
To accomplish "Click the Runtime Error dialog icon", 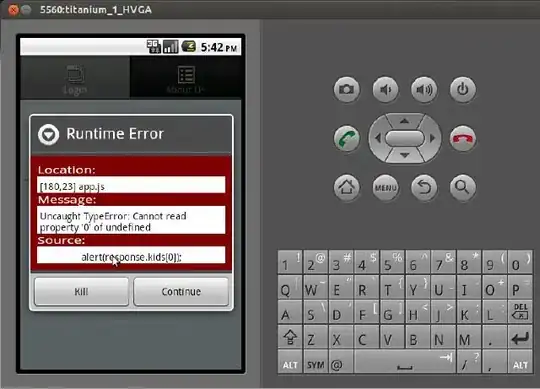I will click(48, 134).
